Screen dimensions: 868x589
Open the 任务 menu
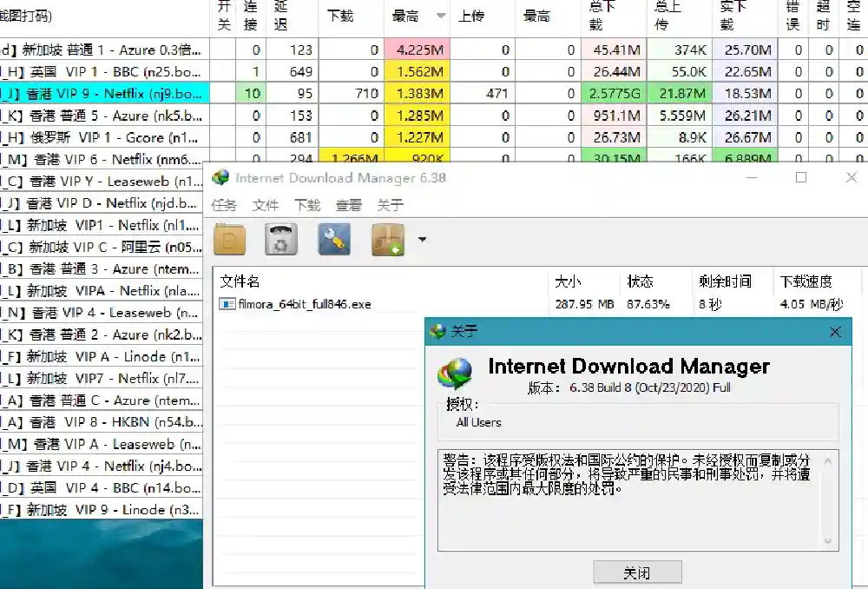[x=226, y=205]
